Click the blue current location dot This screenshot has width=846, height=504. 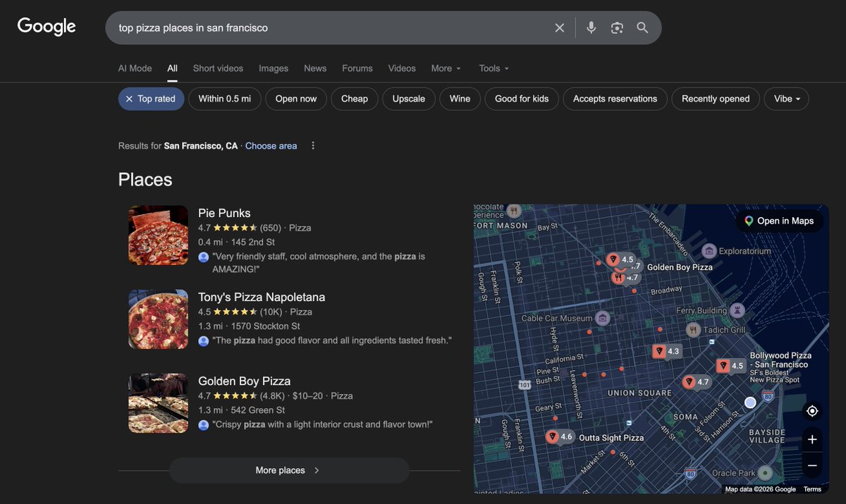pyautogui.click(x=750, y=402)
